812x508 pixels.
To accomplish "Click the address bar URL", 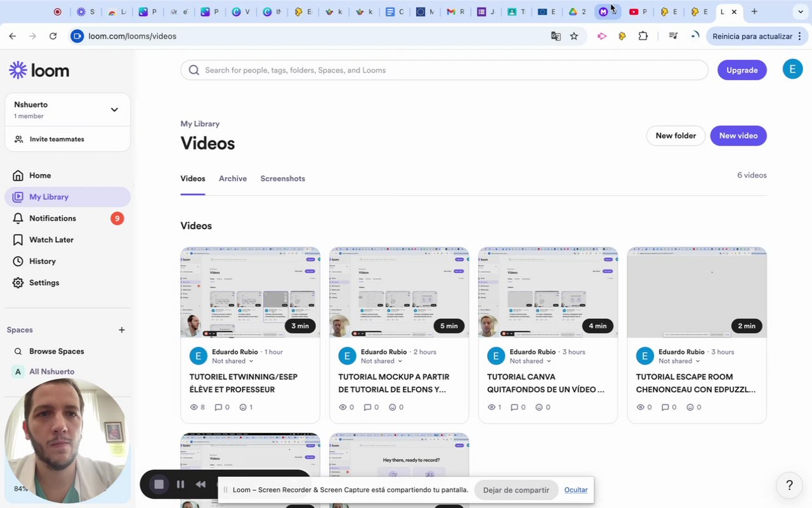I will 132,36.
